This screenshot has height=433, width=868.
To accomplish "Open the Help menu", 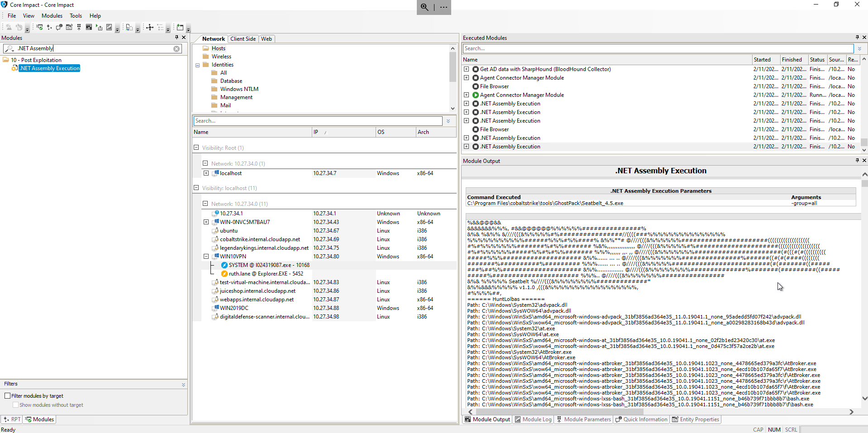I will tap(95, 15).
